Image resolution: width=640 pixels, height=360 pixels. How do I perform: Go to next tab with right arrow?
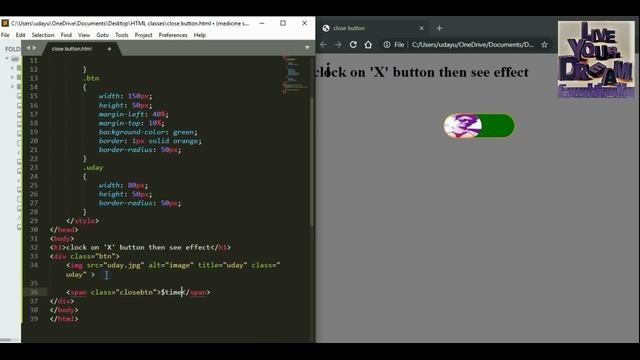(34, 48)
